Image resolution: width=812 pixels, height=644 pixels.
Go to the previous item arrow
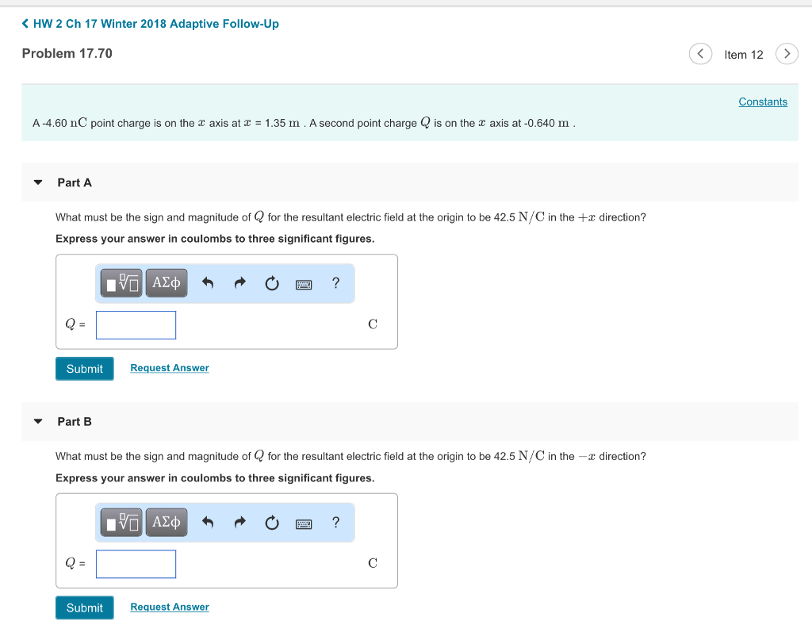[x=700, y=54]
